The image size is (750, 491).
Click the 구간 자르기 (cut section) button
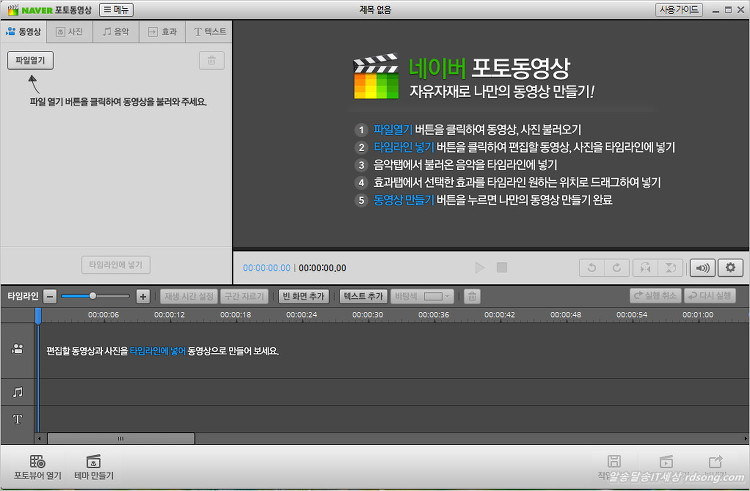tap(244, 296)
